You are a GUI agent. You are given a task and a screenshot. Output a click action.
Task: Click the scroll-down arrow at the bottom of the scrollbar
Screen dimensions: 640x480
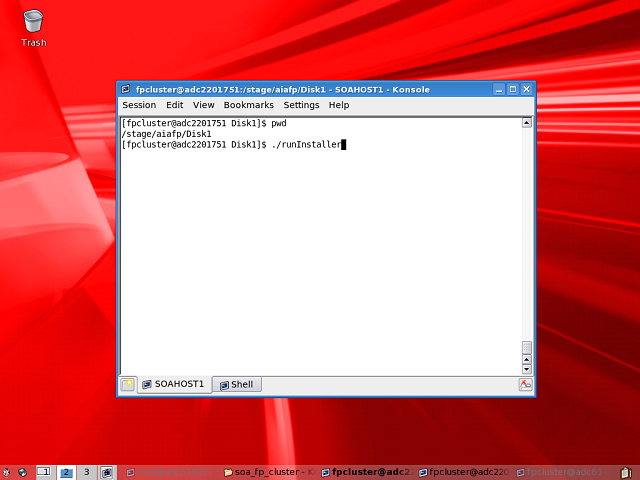pyautogui.click(x=527, y=369)
